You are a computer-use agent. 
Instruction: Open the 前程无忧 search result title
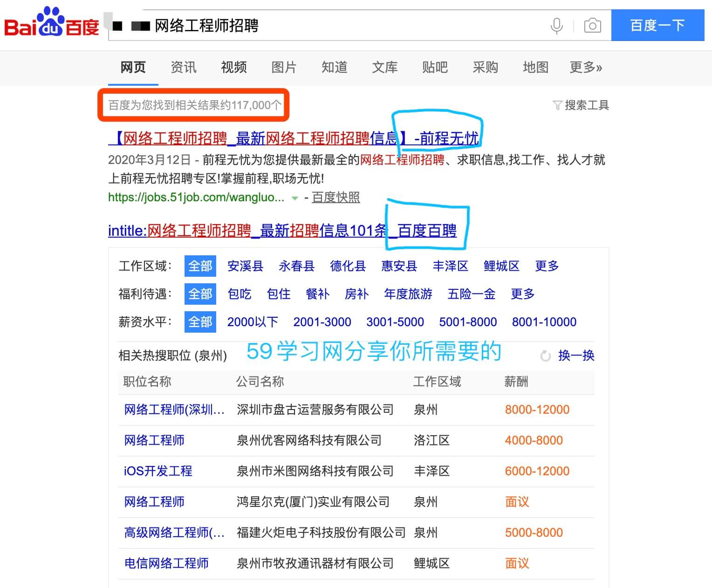(294, 138)
